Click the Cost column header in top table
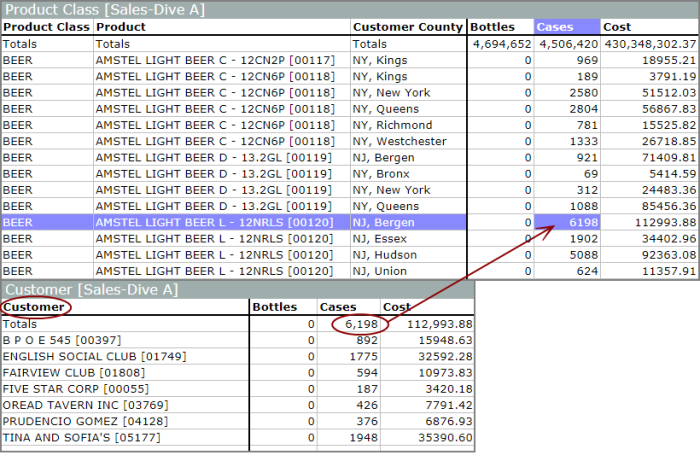The image size is (700, 461). coord(617,27)
